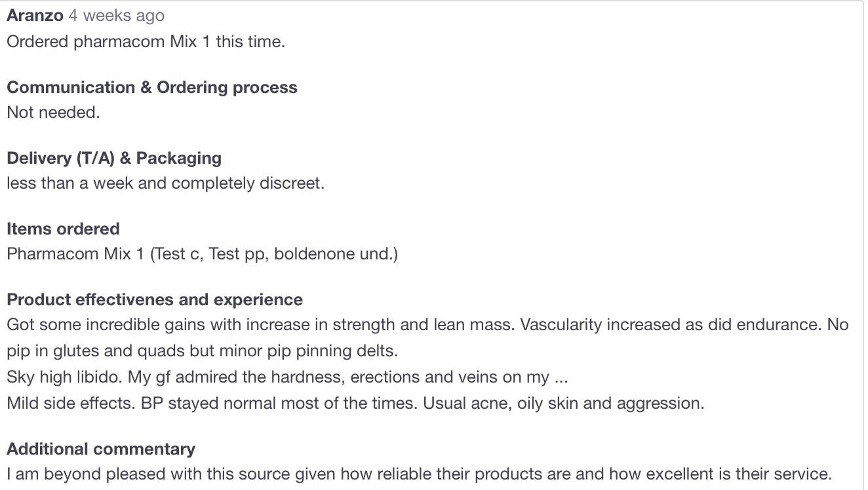The height and width of the screenshot is (490, 868).
Task: Click the Aranzo username
Action: (x=35, y=15)
